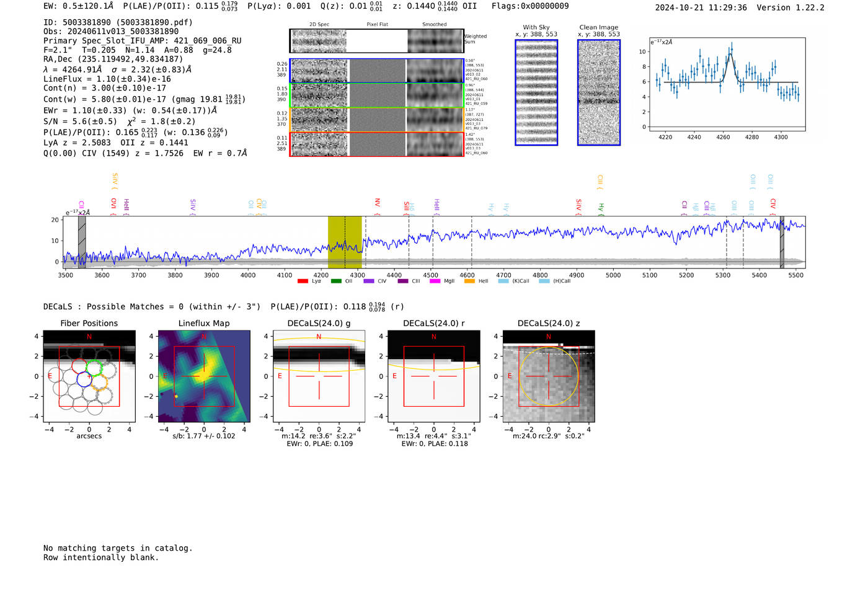Click the HeII orange legend swatch
Viewport: 868px width, 591px height.
click(469, 282)
